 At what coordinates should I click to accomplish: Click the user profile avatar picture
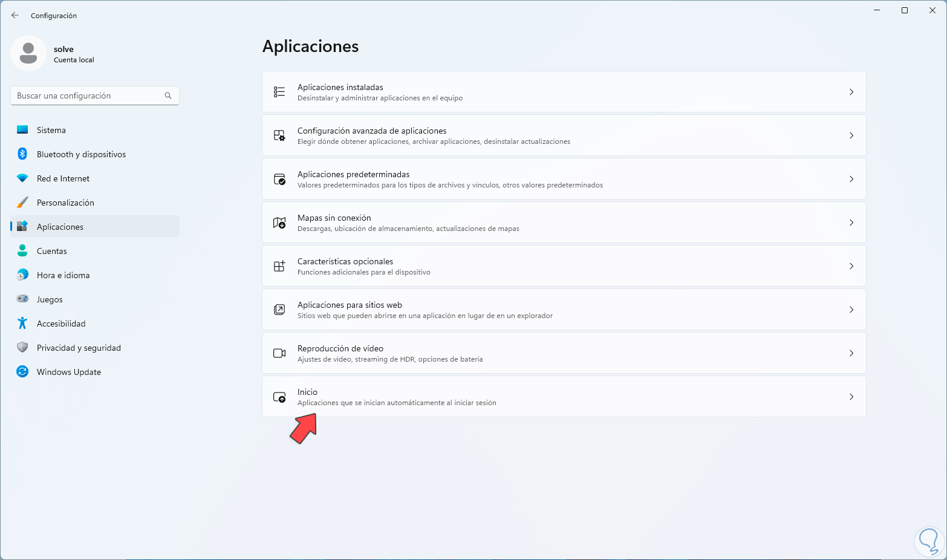coord(28,53)
